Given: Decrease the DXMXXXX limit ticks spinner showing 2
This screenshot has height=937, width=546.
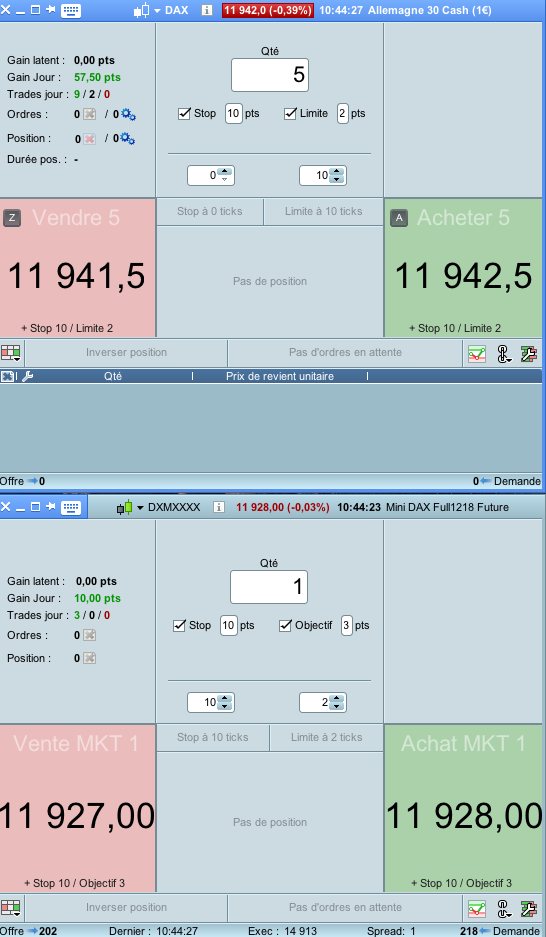Looking at the screenshot, I should [x=337, y=706].
